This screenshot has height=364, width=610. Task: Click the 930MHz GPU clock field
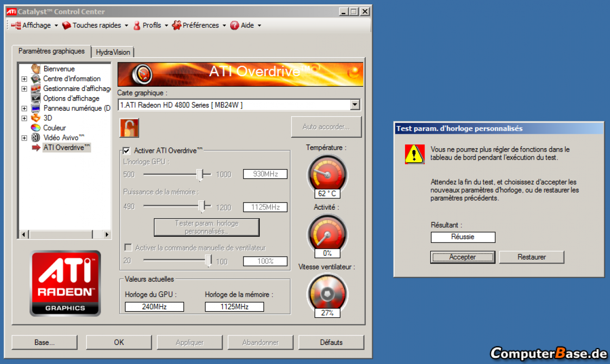coord(265,174)
